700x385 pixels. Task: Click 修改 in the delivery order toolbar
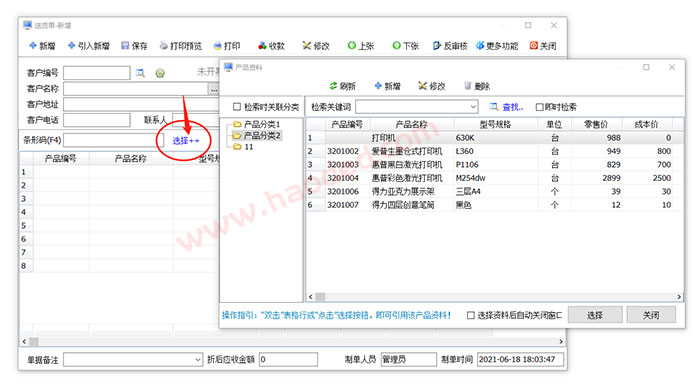316,46
